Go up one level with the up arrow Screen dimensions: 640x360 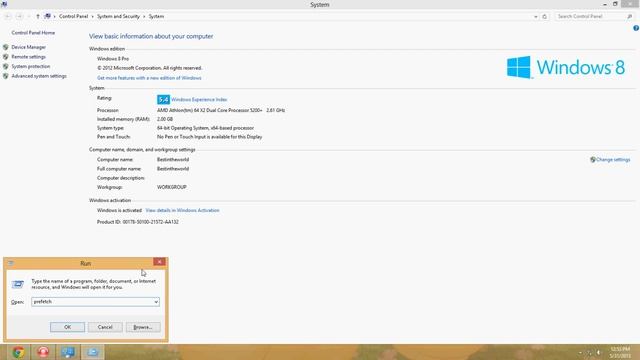pyautogui.click(x=38, y=16)
